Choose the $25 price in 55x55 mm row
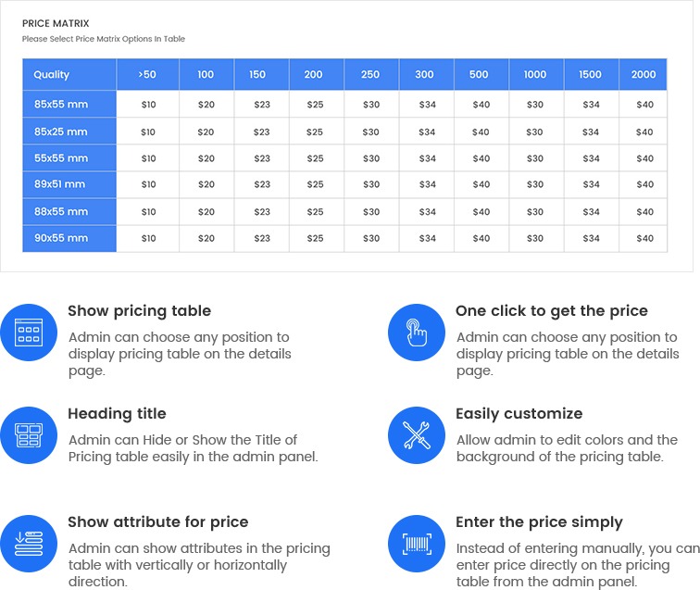 point(316,158)
